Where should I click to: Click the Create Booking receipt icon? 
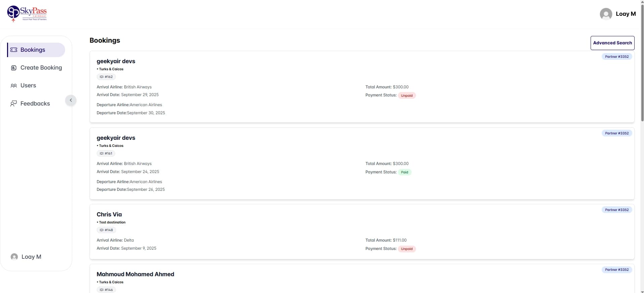tap(13, 68)
